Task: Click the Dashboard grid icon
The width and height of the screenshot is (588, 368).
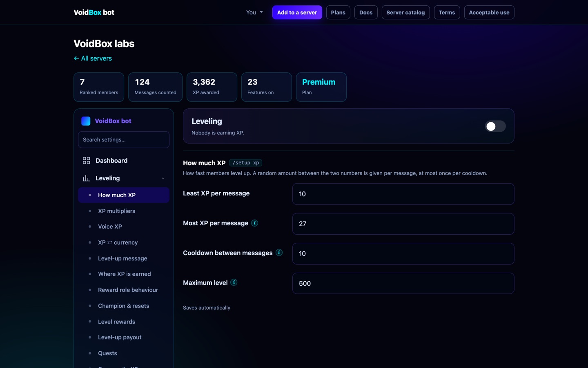Action: tap(86, 161)
